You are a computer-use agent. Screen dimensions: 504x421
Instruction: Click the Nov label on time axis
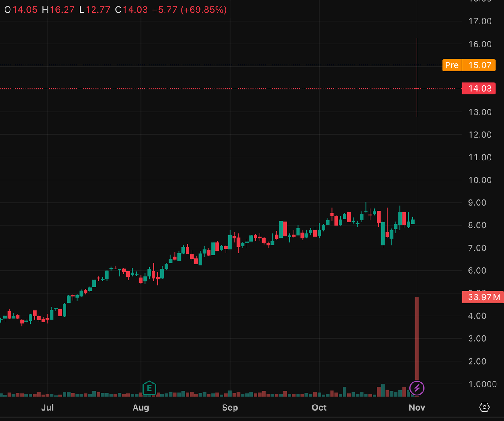tap(417, 408)
